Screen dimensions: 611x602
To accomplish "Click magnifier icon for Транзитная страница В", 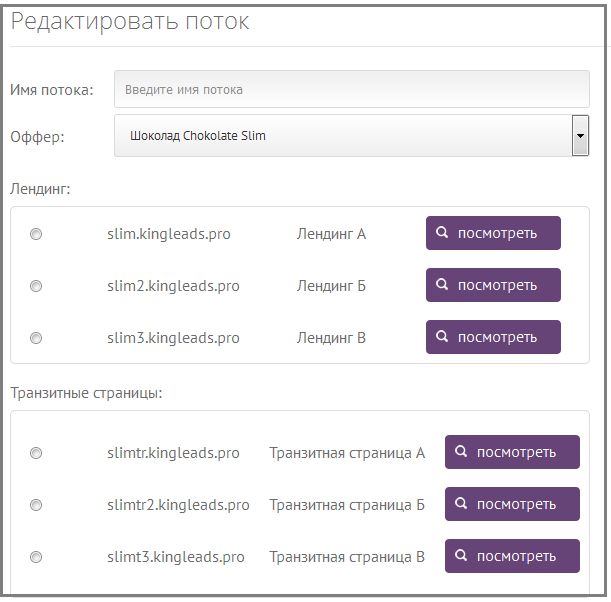I will point(462,556).
